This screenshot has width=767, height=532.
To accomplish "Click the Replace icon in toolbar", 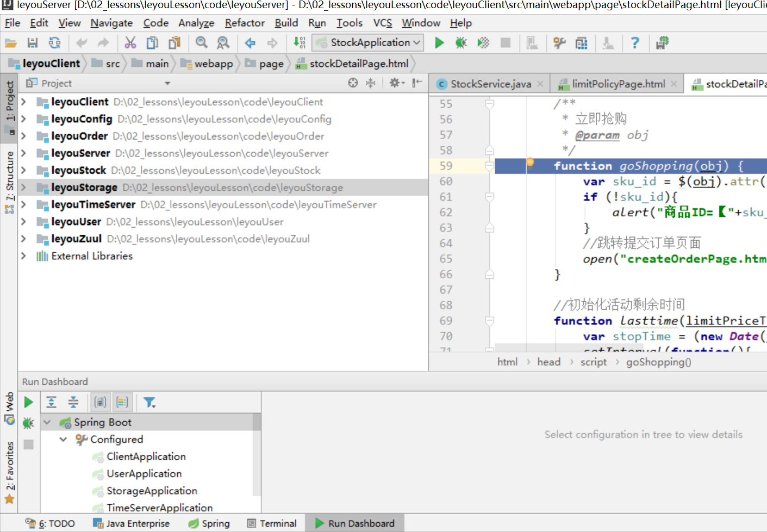I will pos(223,43).
